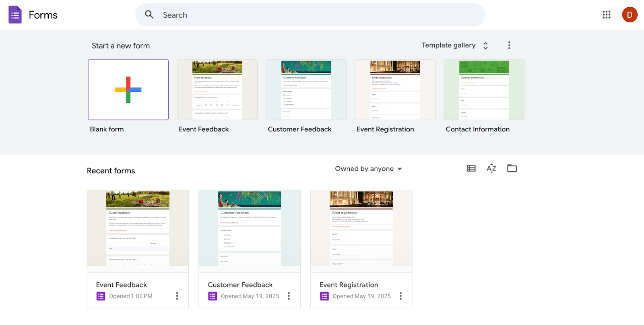This screenshot has height=325, width=644.
Task: Choose the Contact Information template
Action: coord(484,90)
